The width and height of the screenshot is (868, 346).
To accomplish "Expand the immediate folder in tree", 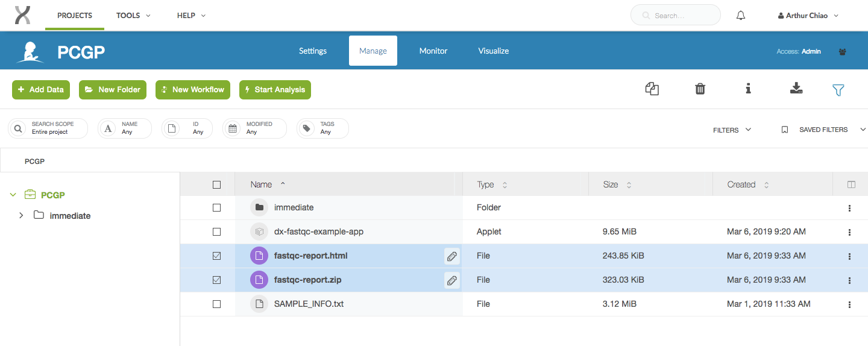I will [21, 215].
